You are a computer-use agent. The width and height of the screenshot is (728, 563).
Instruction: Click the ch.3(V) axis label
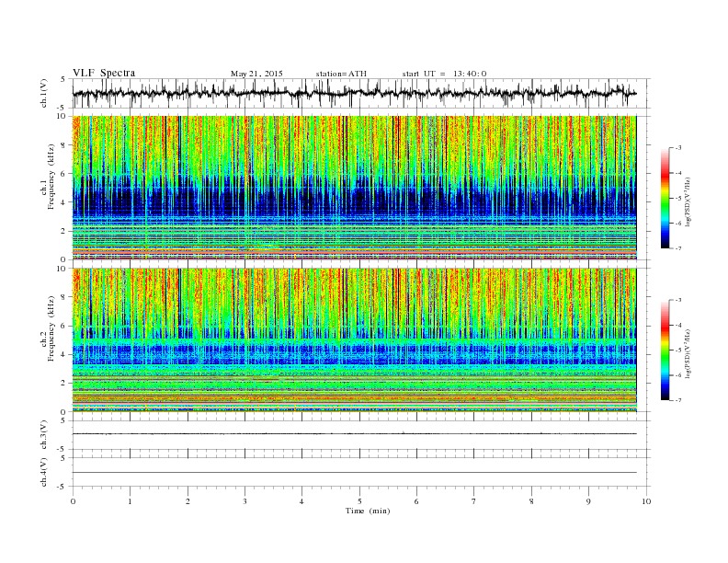pyautogui.click(x=44, y=435)
